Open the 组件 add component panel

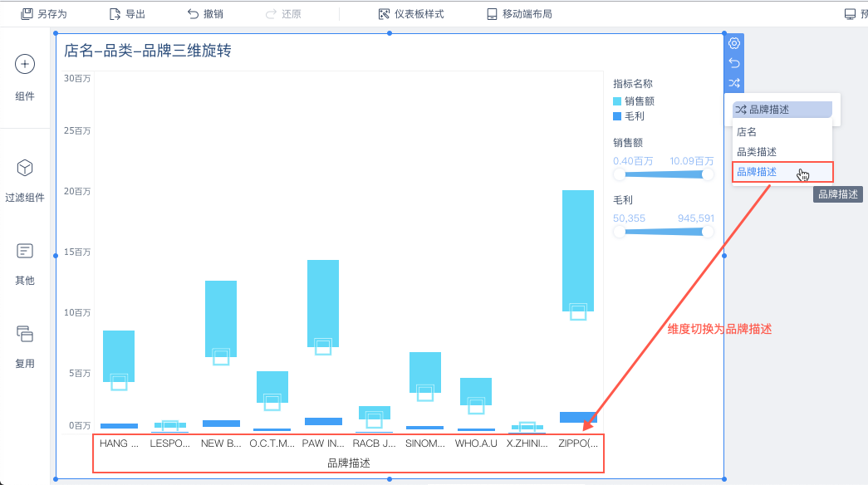pos(24,64)
